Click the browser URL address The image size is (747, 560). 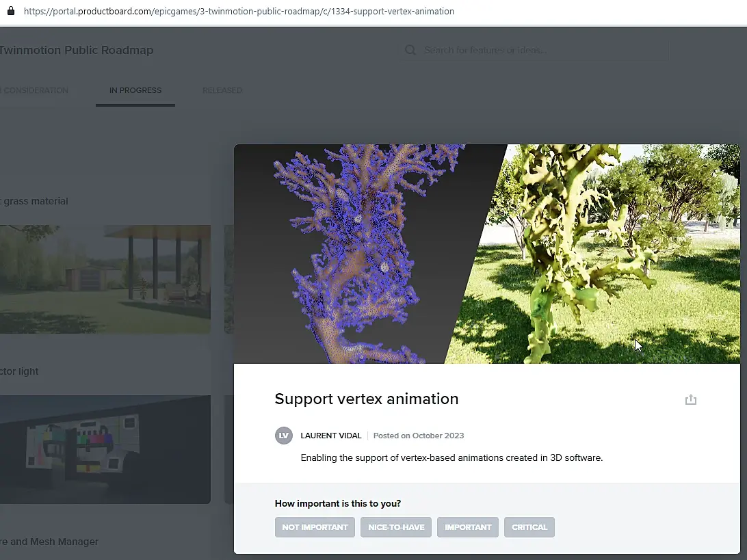click(239, 11)
